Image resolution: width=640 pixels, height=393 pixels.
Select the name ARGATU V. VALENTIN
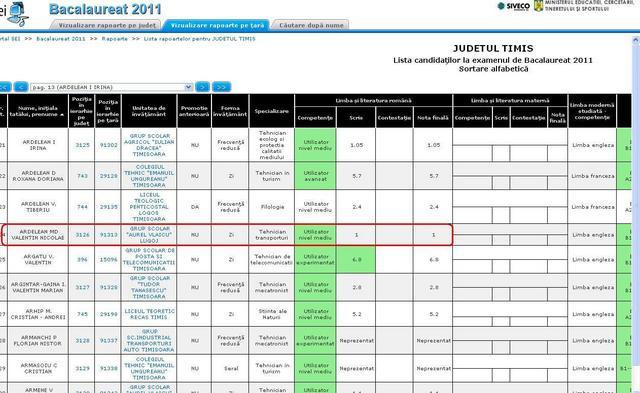click(38, 260)
